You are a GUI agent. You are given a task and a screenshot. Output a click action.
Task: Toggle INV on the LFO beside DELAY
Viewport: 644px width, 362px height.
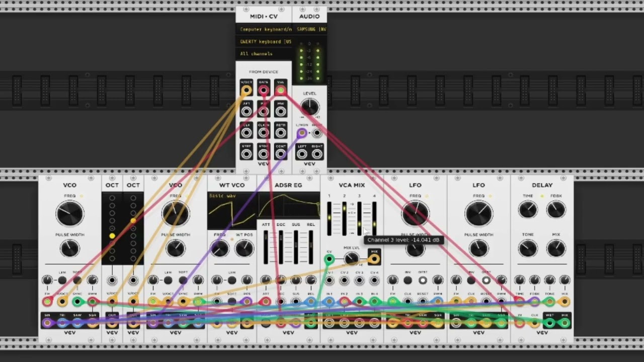(471, 280)
